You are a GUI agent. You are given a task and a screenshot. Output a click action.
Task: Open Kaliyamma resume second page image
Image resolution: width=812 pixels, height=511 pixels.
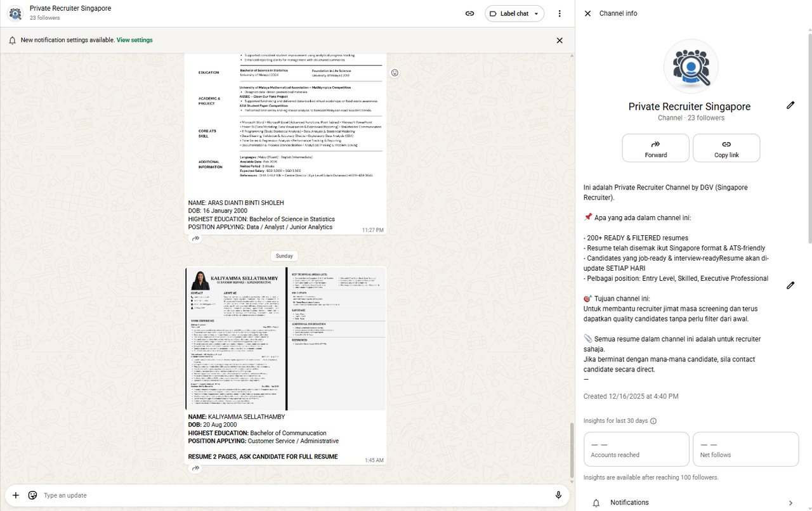[x=337, y=339]
